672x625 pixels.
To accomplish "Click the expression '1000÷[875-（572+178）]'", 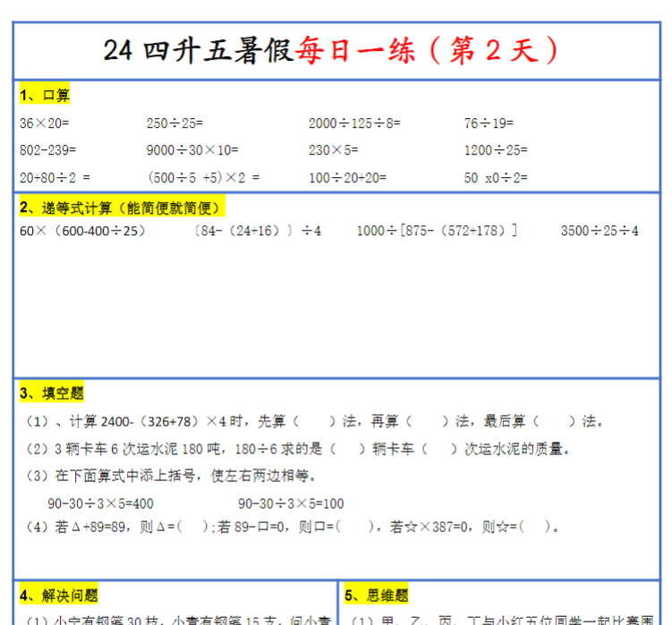I will point(438,231).
